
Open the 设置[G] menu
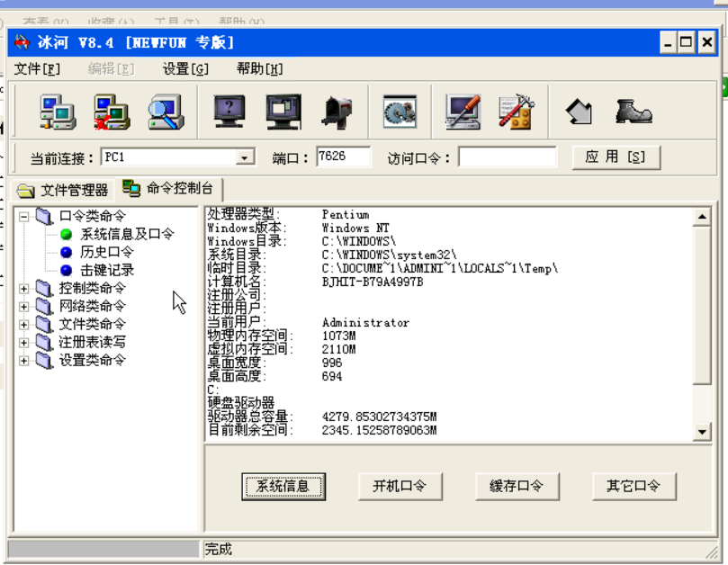click(185, 69)
